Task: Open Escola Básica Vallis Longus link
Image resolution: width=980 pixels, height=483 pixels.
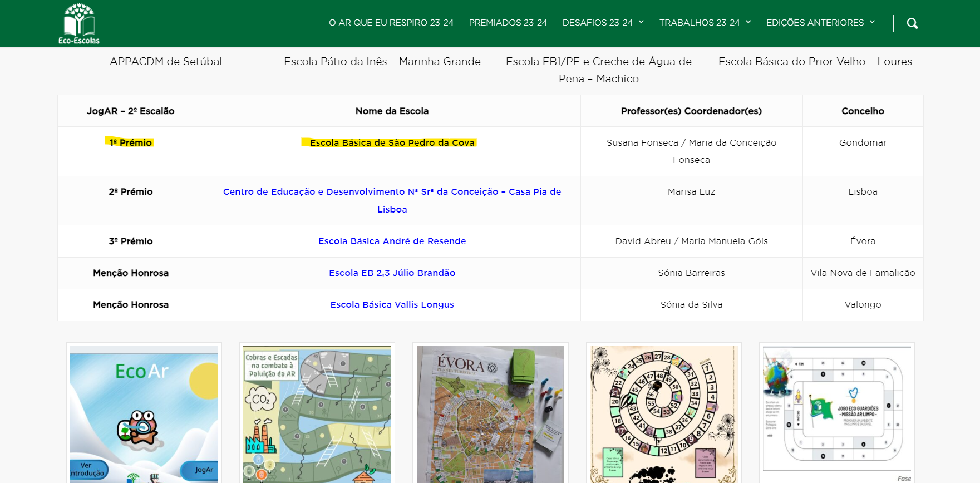Action: (x=392, y=305)
